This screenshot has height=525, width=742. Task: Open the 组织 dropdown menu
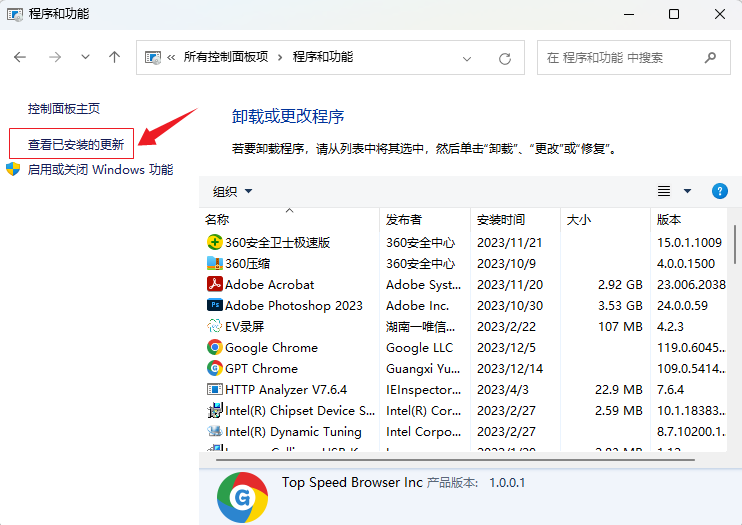tap(232, 191)
